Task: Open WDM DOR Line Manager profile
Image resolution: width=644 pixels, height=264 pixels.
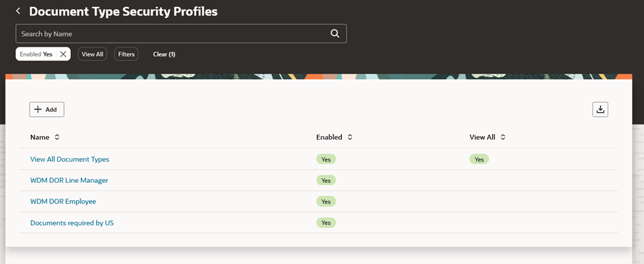Action: 69,180
